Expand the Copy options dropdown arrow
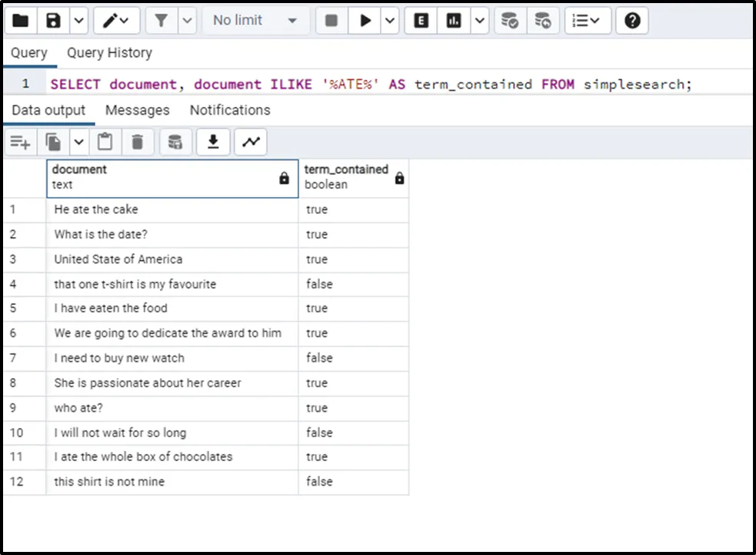Viewport: 756px width, 555px height. pos(79,142)
